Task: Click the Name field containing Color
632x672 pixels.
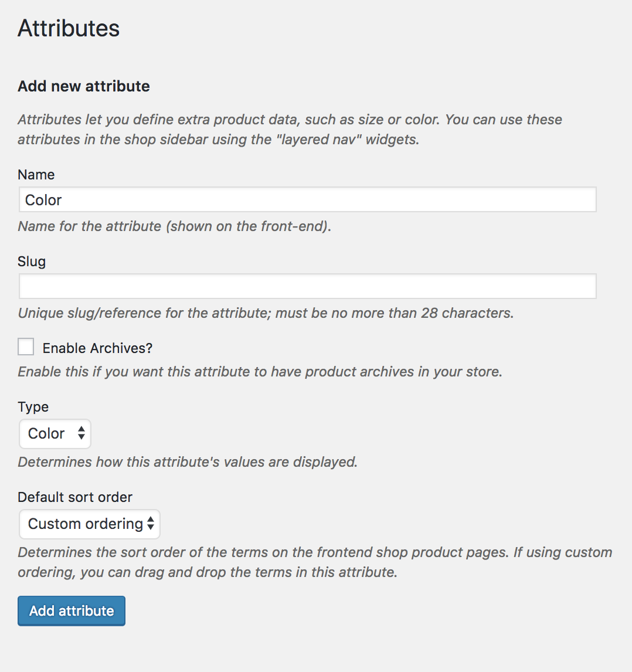Action: pos(307,199)
